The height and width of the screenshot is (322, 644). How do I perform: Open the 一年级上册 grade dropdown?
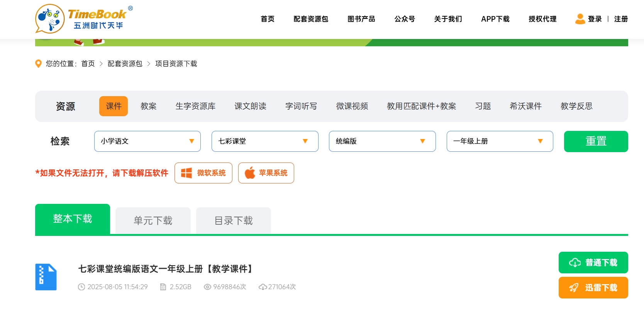500,141
